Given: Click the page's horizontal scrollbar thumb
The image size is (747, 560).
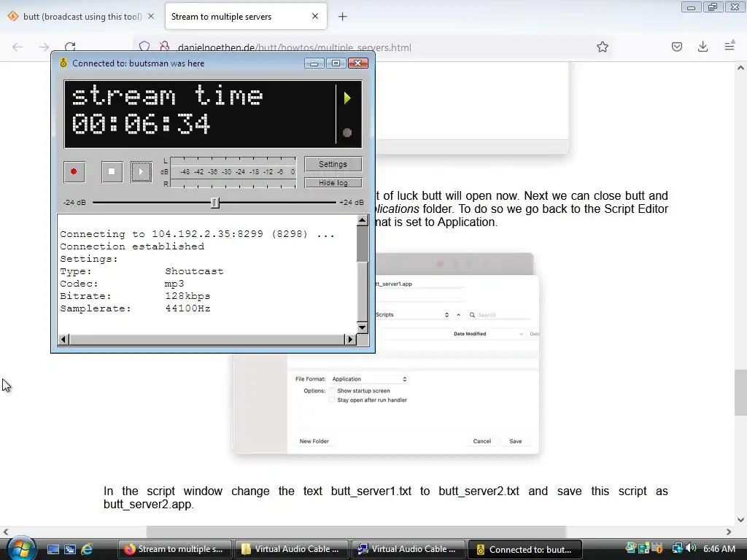Looking at the screenshot, I should coord(356,532).
